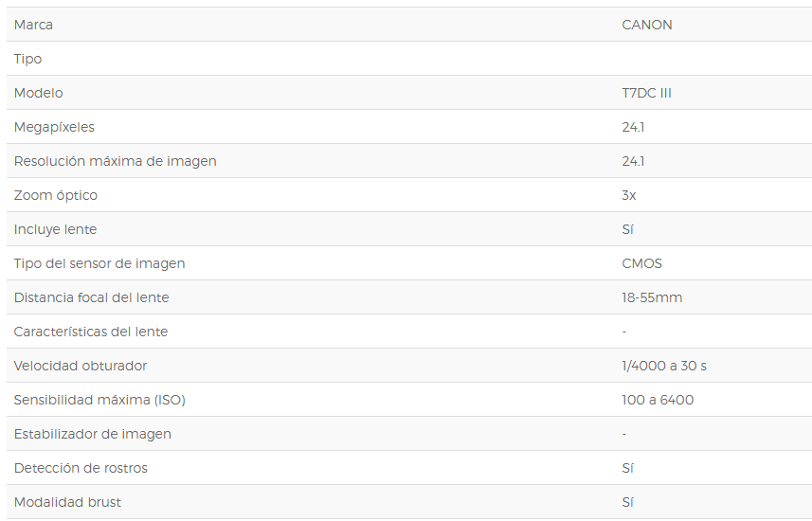This screenshot has width=812, height=521.
Task: Click the 18-55mm focal distance value
Action: [x=652, y=297]
